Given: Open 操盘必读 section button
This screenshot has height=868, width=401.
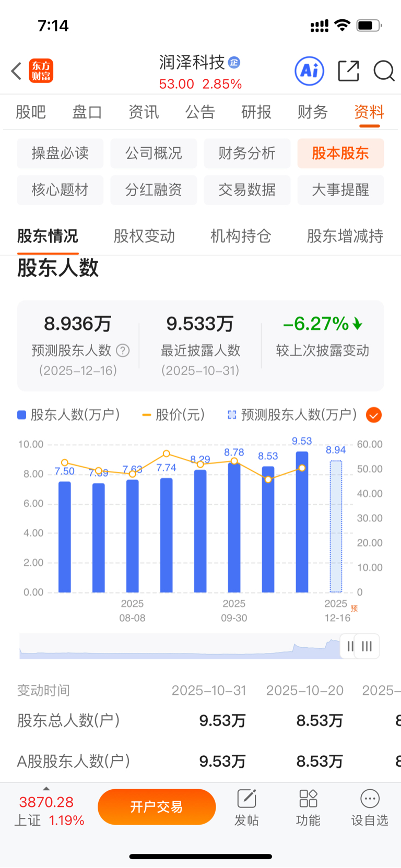Looking at the screenshot, I should click(x=60, y=153).
